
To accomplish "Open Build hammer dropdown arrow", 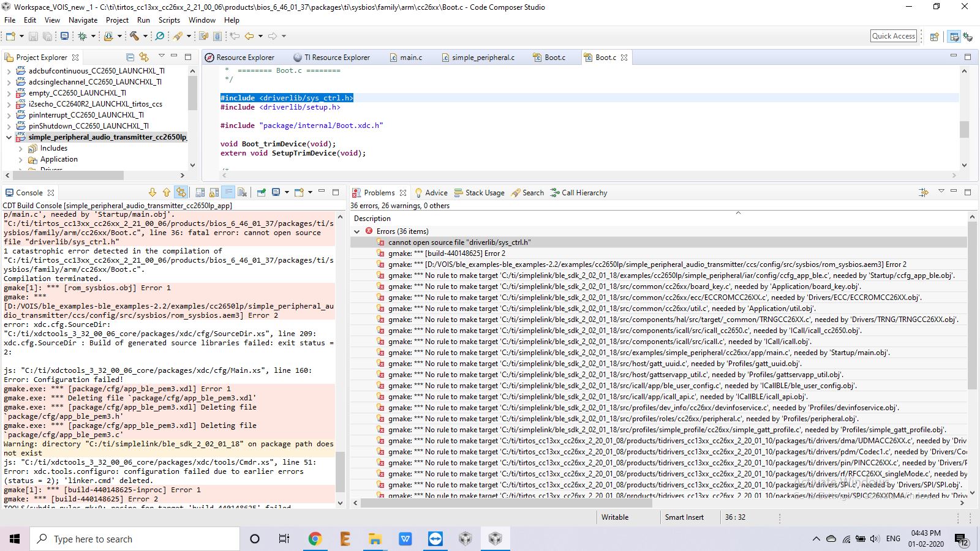I will 145,37.
